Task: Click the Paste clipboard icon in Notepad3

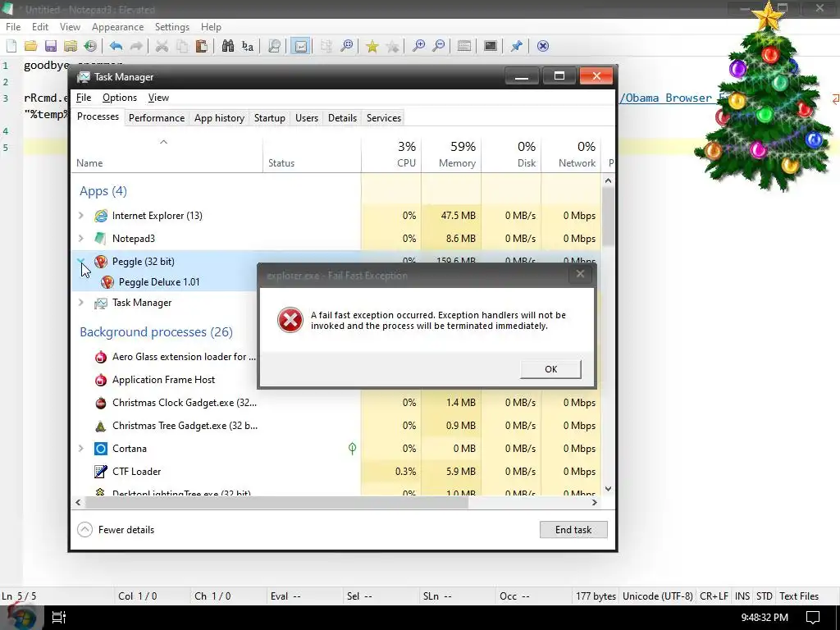Action: (x=202, y=46)
